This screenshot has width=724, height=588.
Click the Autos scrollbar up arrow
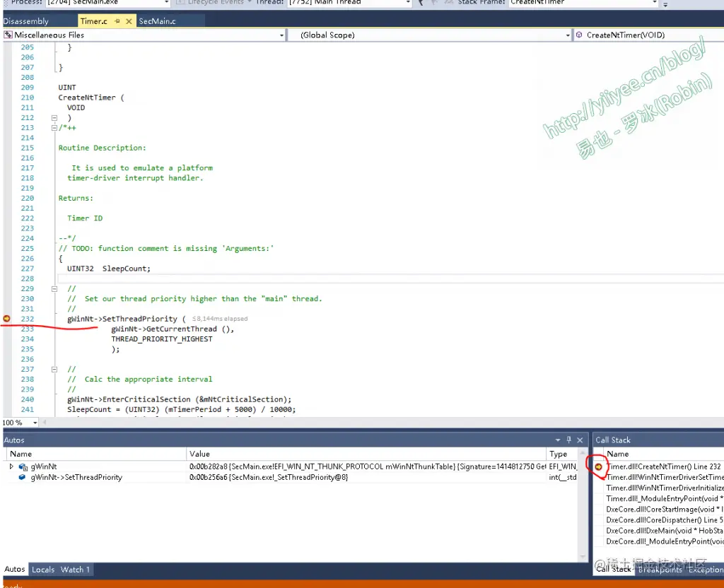[583, 453]
